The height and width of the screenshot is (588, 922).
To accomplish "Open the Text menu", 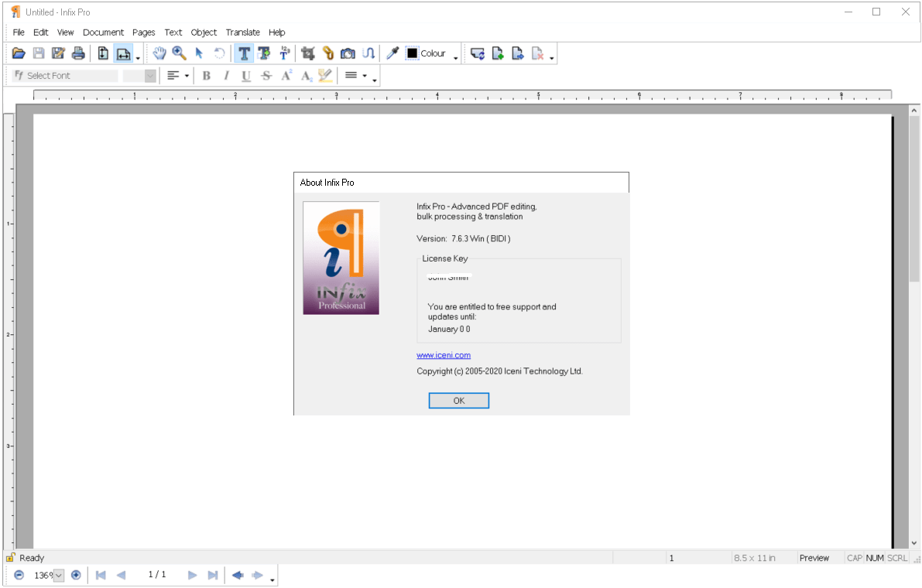I will tap(173, 32).
